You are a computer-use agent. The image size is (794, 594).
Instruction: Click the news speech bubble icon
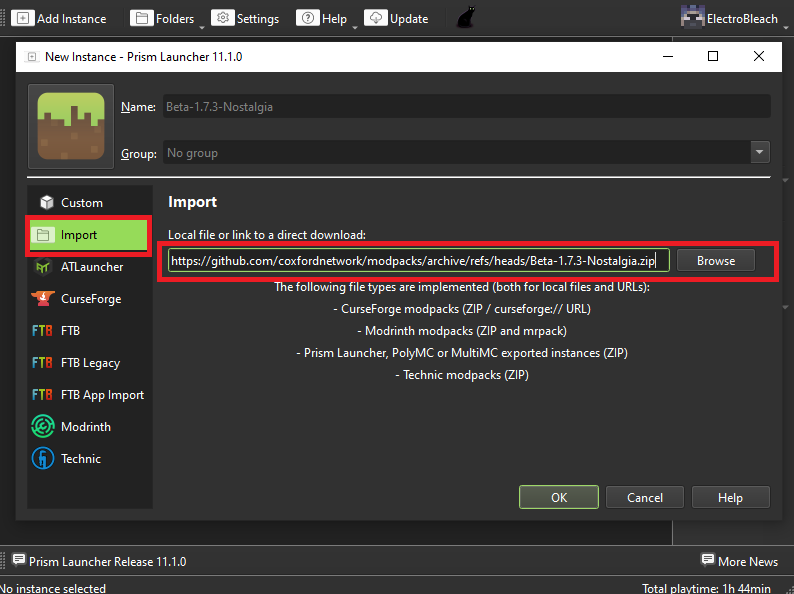coord(19,560)
